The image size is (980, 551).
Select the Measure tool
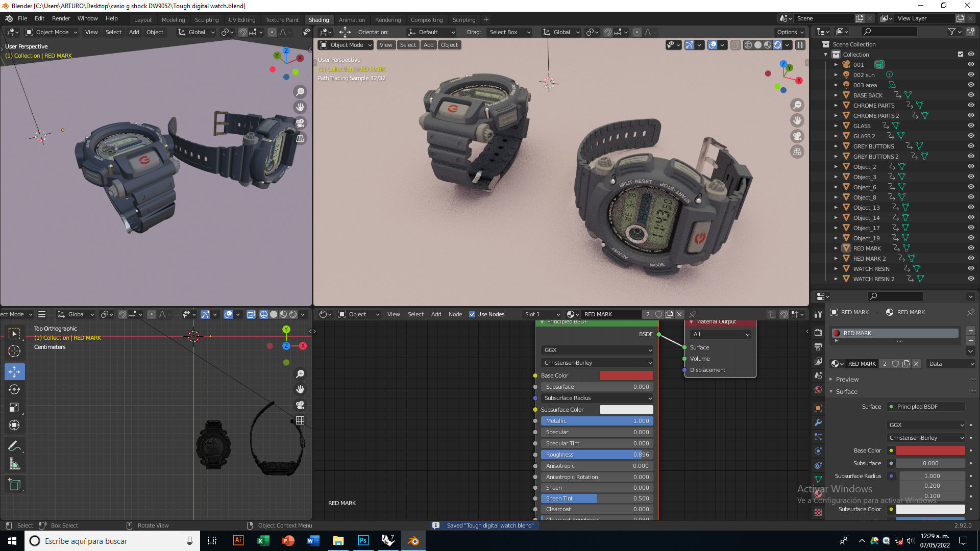14,464
